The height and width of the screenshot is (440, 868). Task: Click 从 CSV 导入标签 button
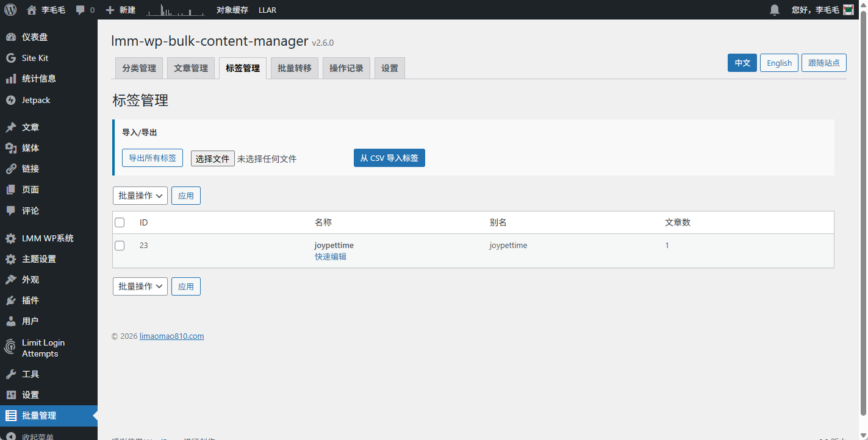tap(389, 158)
